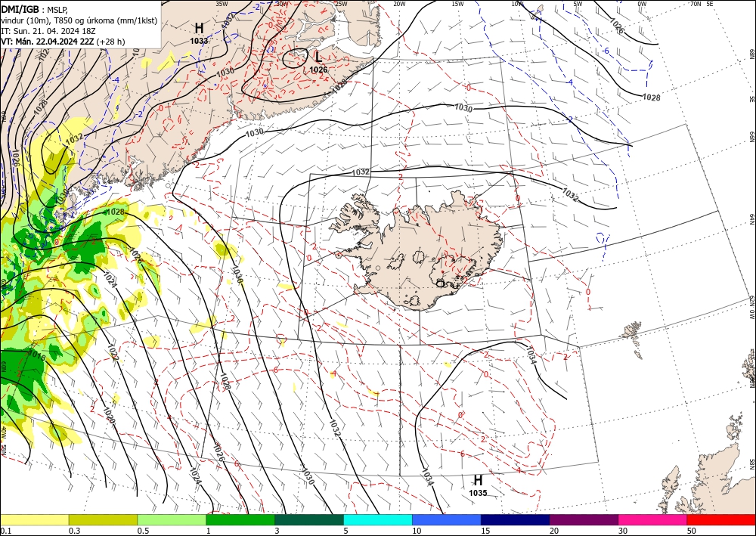
Task: Click the legend value "0.5"
Action: click(x=143, y=531)
